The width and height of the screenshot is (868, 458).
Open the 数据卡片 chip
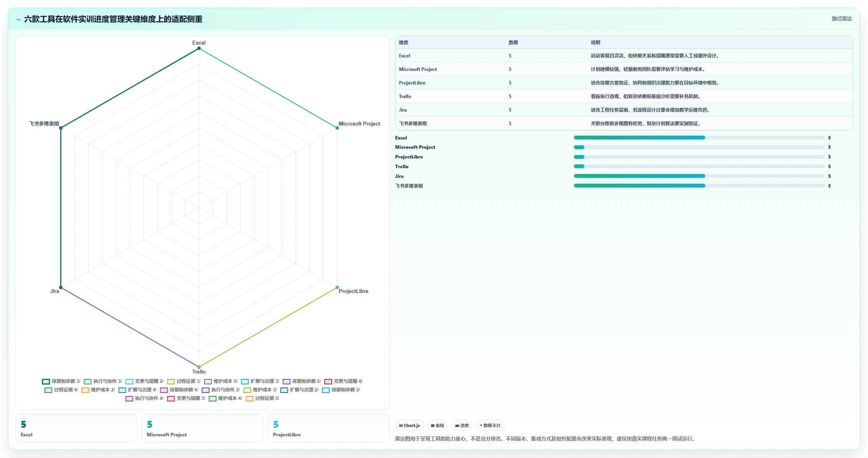pyautogui.click(x=490, y=425)
